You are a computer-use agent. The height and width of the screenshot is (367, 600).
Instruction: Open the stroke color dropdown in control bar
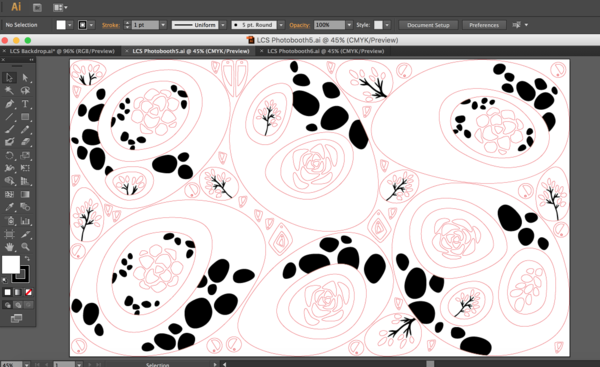pos(91,25)
